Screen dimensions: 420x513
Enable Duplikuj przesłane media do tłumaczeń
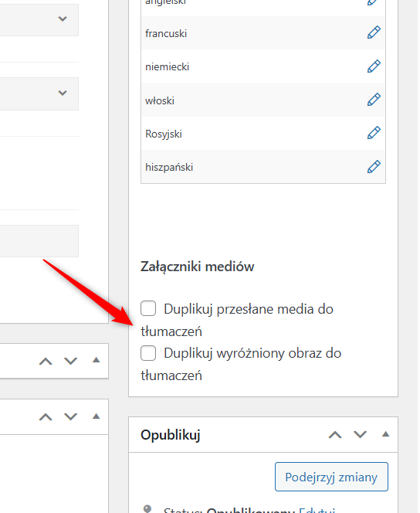[148, 308]
